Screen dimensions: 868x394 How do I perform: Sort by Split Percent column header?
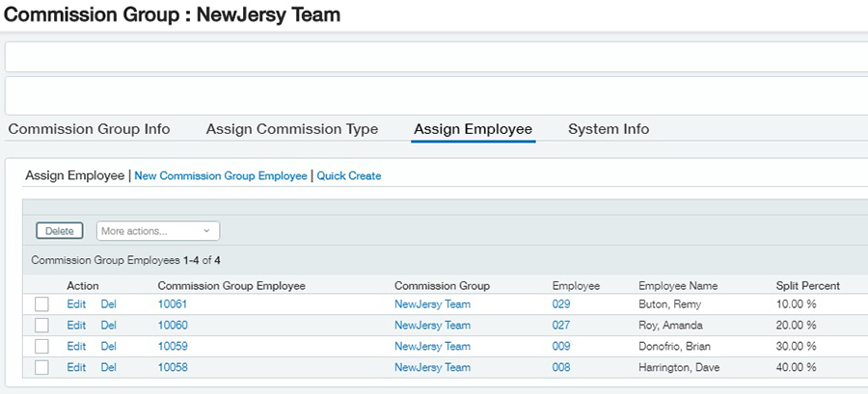click(807, 286)
